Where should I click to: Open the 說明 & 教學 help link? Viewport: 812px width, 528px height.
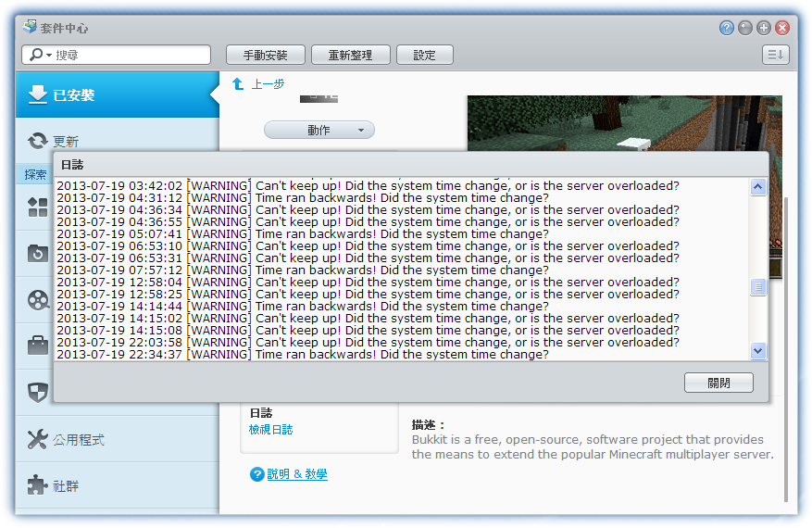(297, 474)
